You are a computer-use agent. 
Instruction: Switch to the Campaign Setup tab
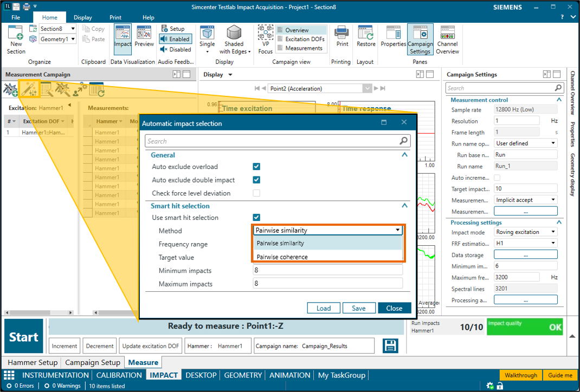coord(93,362)
